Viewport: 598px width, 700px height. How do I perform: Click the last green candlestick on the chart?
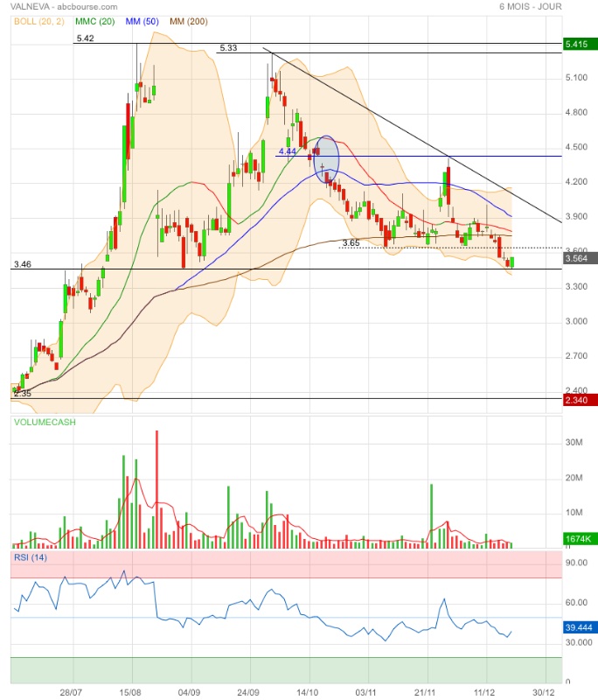(512, 262)
